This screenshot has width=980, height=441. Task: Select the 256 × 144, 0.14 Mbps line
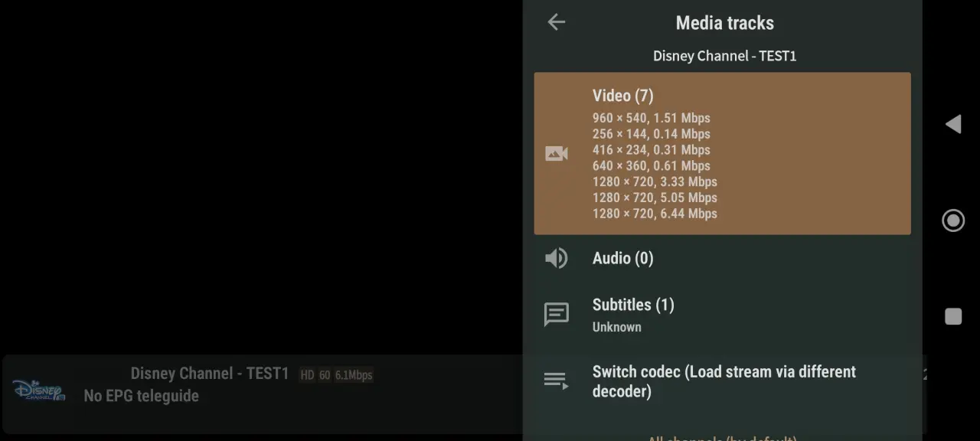[x=651, y=134]
